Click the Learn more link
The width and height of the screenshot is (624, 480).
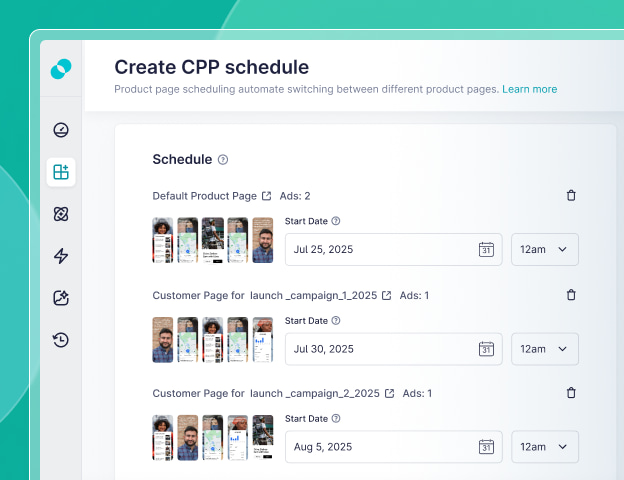pos(529,89)
